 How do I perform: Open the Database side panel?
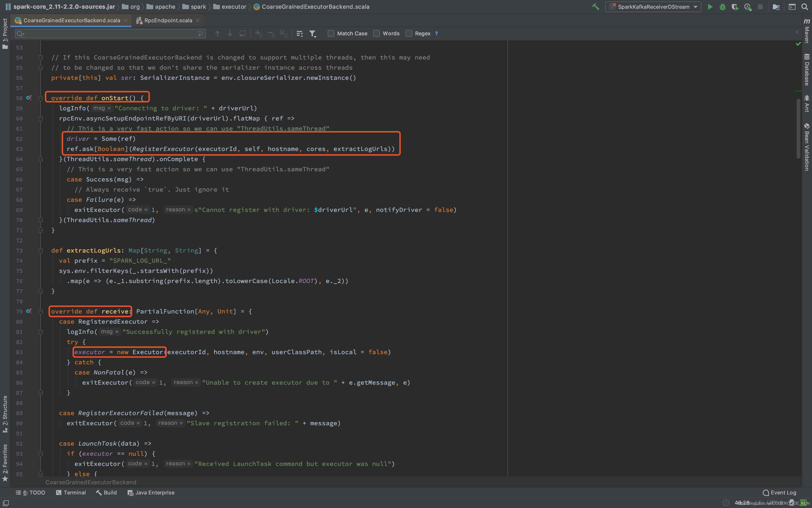(x=807, y=70)
